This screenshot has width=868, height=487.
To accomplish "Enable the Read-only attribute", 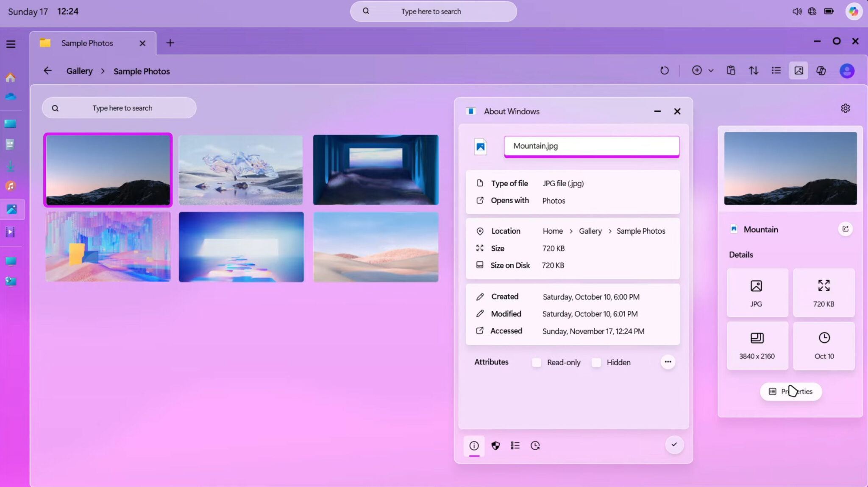I will [536, 363].
